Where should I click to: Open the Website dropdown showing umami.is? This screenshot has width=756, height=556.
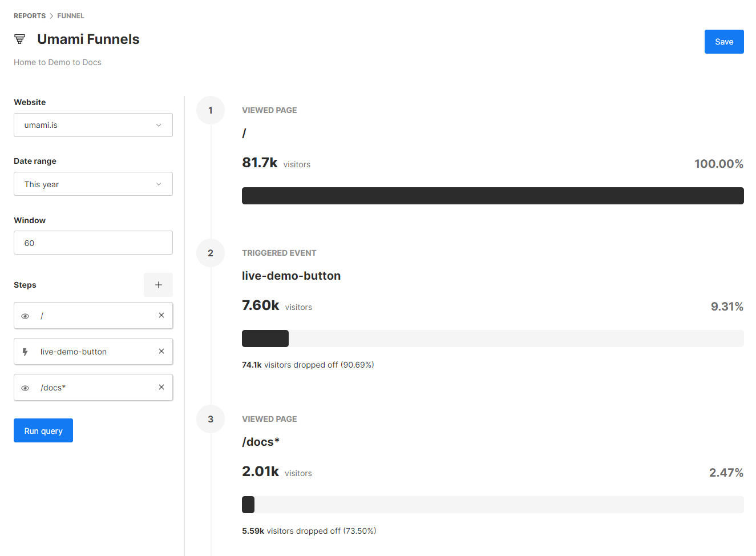[93, 125]
